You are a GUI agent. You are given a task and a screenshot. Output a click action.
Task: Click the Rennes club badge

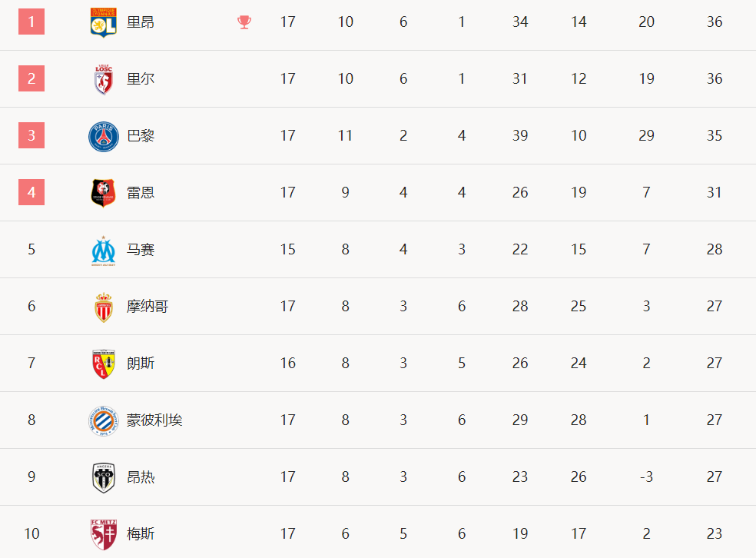(x=103, y=193)
